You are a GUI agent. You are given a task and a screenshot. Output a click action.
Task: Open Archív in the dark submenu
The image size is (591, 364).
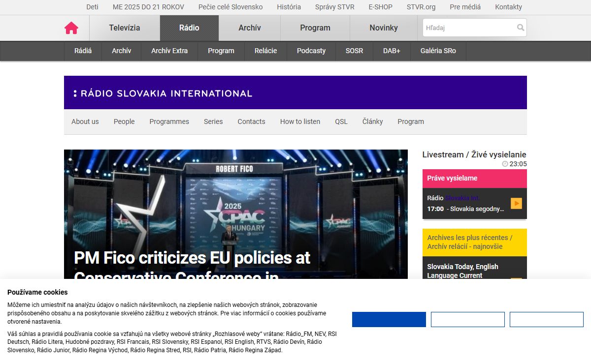[x=122, y=51]
